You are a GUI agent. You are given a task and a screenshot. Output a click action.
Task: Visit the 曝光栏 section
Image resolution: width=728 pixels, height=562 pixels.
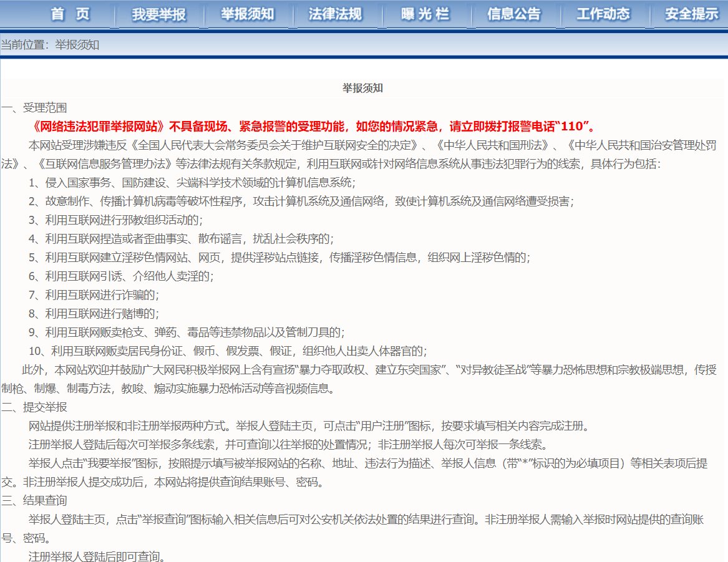pos(425,14)
